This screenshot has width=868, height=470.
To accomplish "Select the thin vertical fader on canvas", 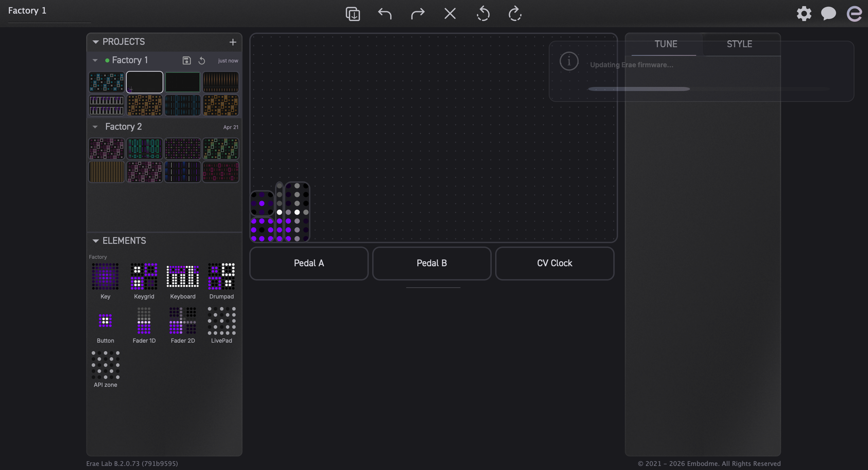I will click(279, 212).
